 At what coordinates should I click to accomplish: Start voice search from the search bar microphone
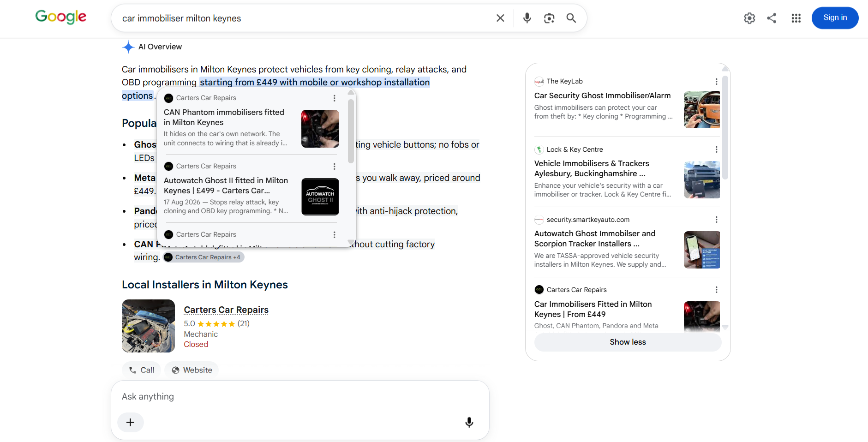click(x=527, y=18)
